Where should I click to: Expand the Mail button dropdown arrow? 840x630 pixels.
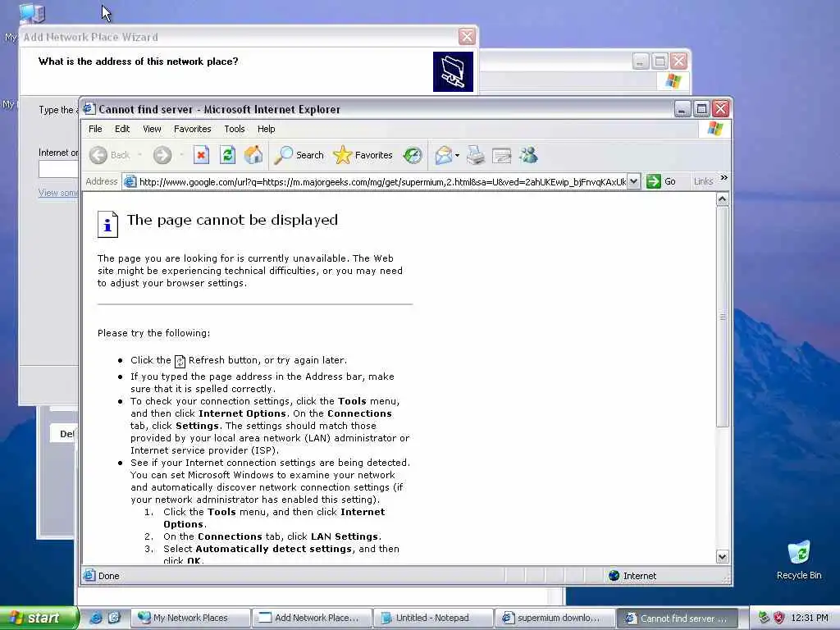tap(457, 156)
